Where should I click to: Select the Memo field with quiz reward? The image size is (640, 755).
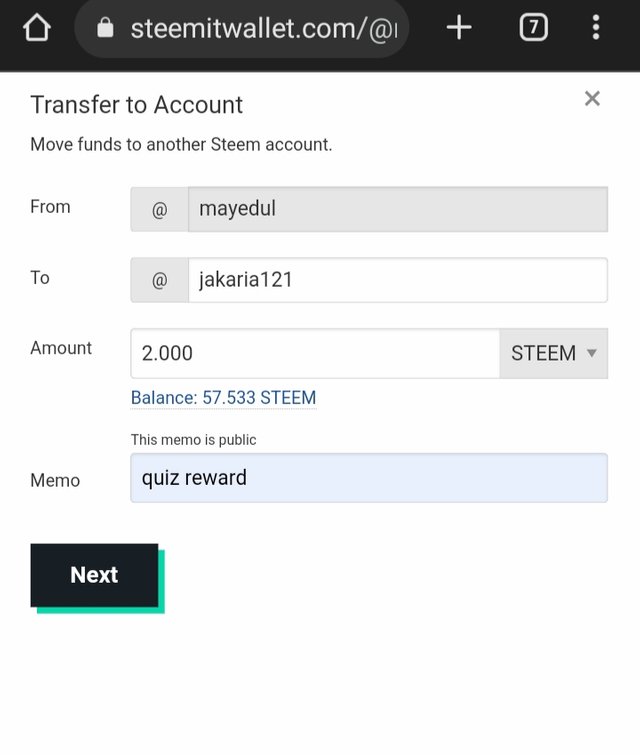pos(368,478)
